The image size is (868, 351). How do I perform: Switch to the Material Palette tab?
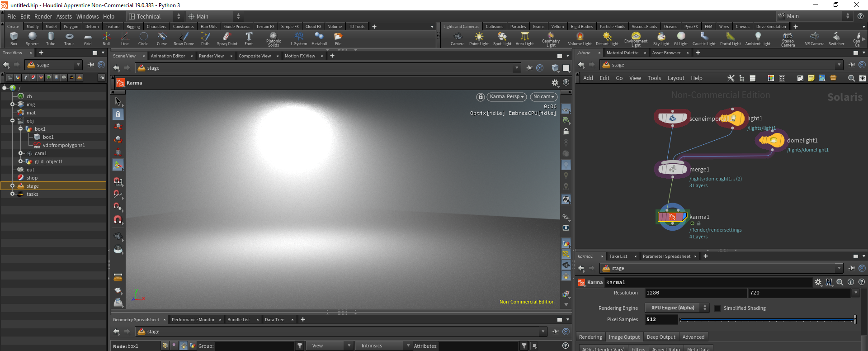click(623, 53)
